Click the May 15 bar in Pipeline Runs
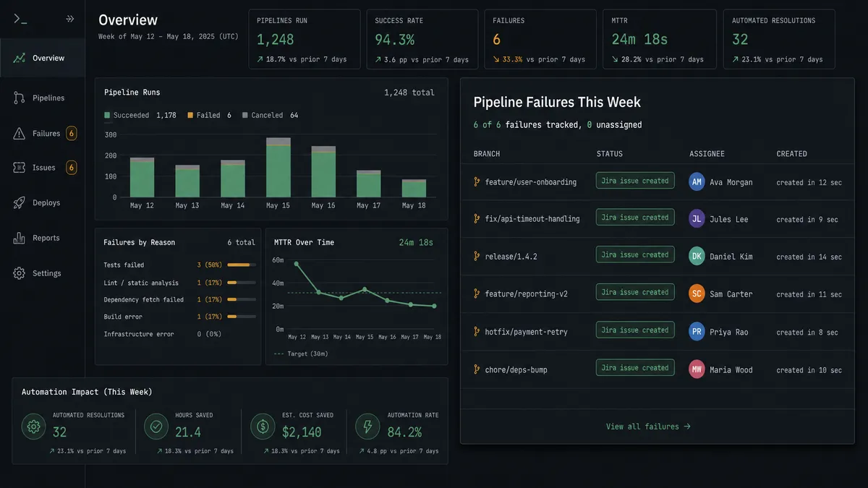Screen dimensions: 868x488 [x=278, y=167]
